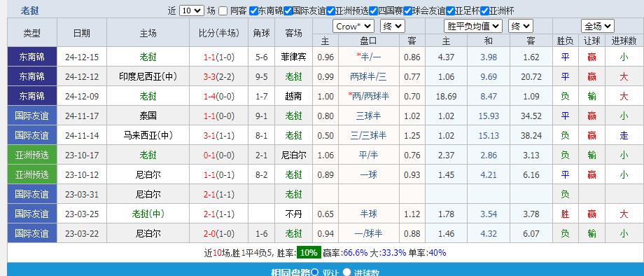This screenshot has width=644, height=276.
Task: Click score 3-3(2-2) against 印度尼西亚
Action: (219, 77)
